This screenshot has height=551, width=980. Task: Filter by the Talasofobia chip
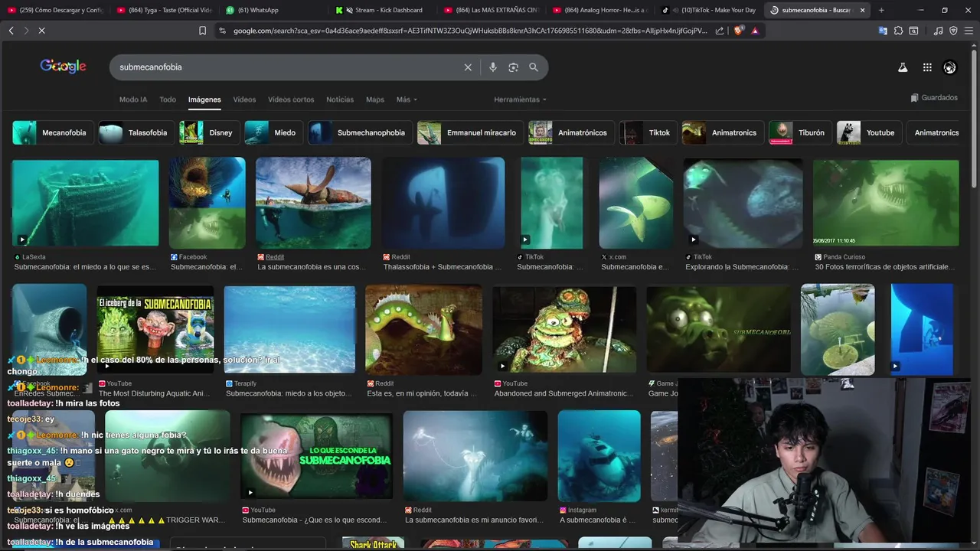136,132
